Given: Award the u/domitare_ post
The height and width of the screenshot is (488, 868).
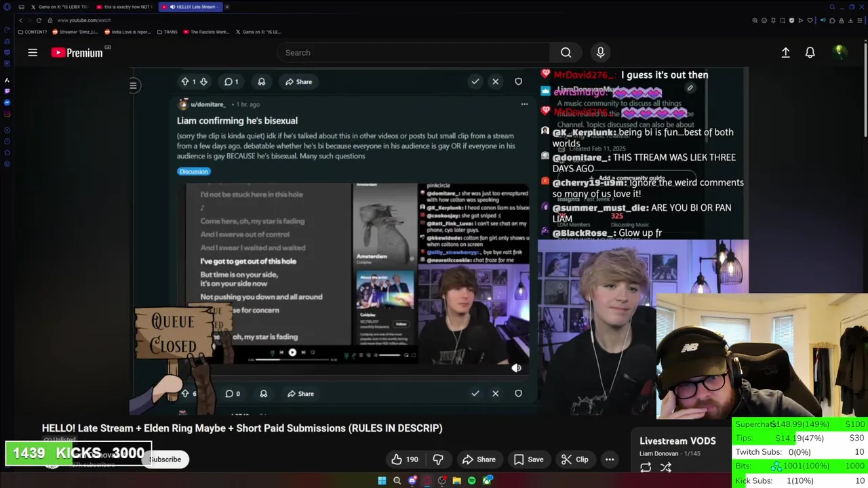Looking at the screenshot, I should [262, 81].
